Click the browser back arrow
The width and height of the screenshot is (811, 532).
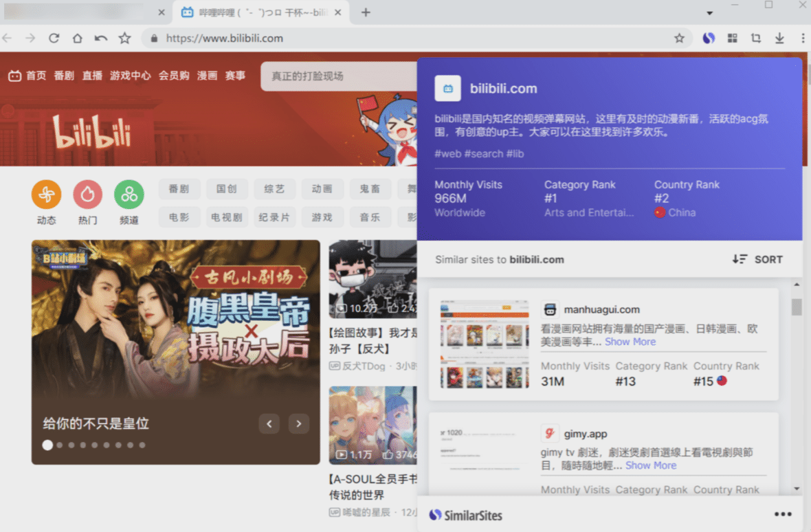[8, 38]
